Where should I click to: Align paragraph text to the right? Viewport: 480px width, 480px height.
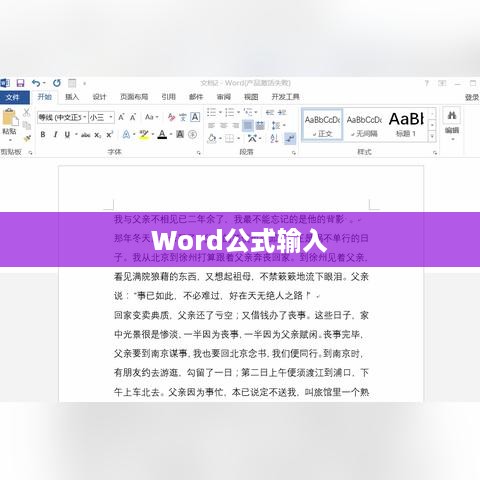tap(235, 126)
